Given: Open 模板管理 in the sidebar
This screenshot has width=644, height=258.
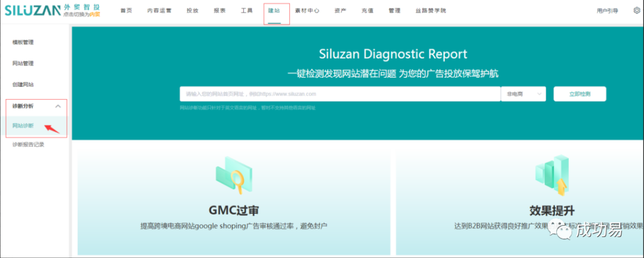Looking at the screenshot, I should pos(23,42).
